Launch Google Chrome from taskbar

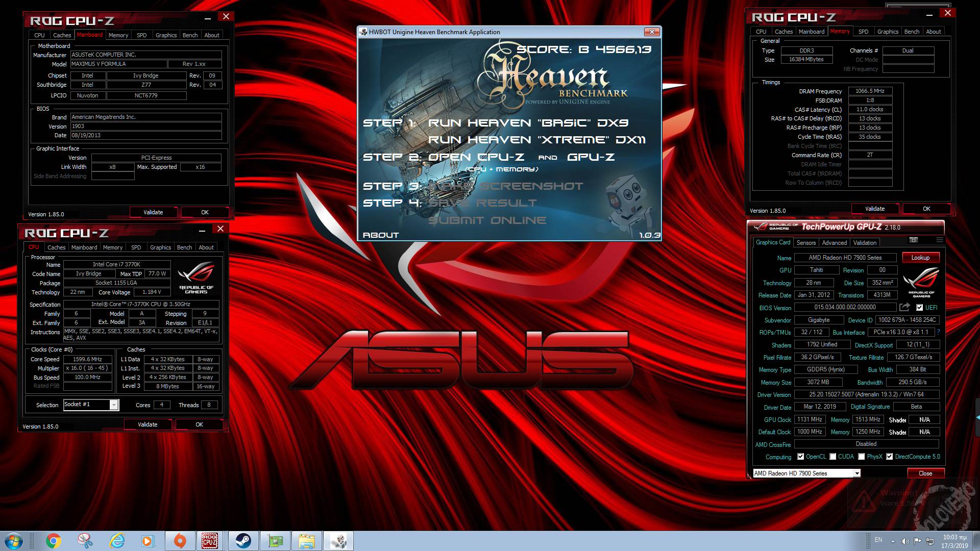(53, 541)
